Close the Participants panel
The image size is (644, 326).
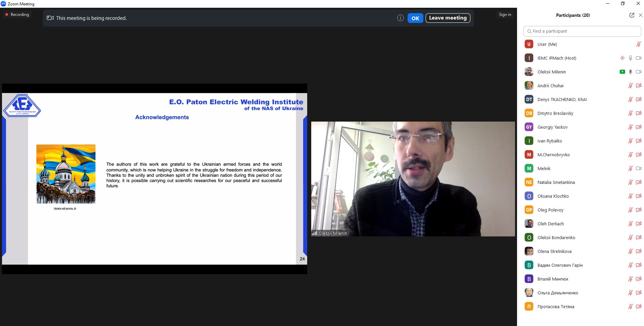click(640, 15)
